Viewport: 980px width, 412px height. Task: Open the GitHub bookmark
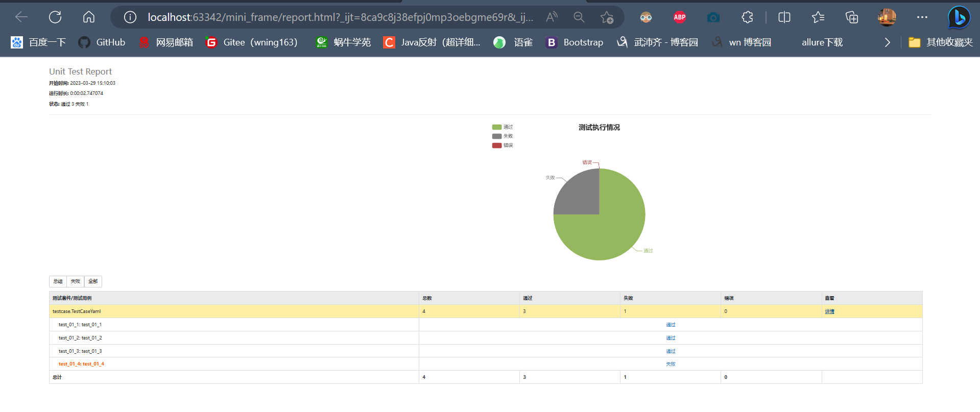[x=102, y=42]
